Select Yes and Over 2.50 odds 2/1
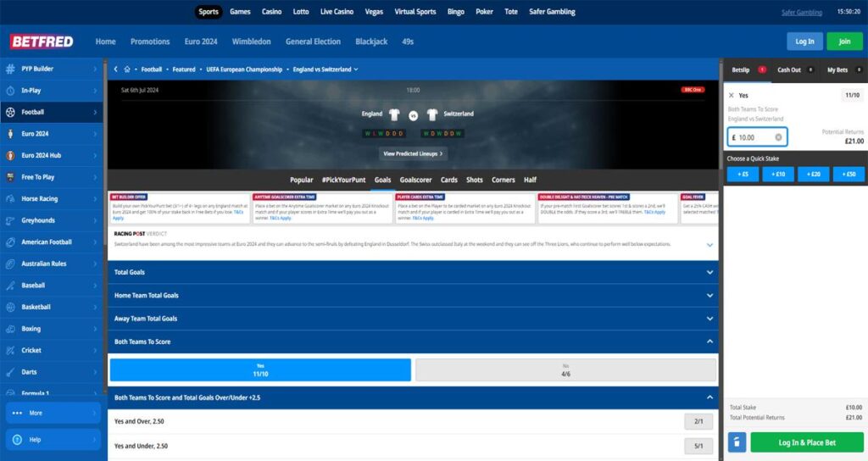The width and height of the screenshot is (868, 461). 698,422
